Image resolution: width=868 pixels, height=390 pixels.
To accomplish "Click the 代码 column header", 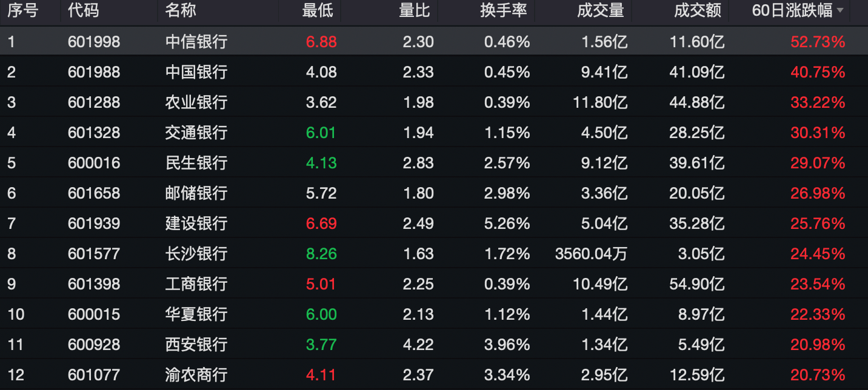I will pyautogui.click(x=83, y=10).
